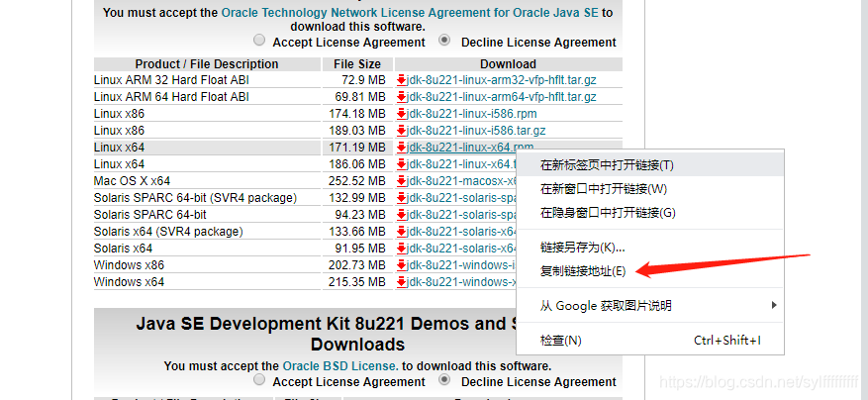The image size is (868, 400).
Task: Choose 复制链接地址(E) from context menu
Action: tap(650, 271)
